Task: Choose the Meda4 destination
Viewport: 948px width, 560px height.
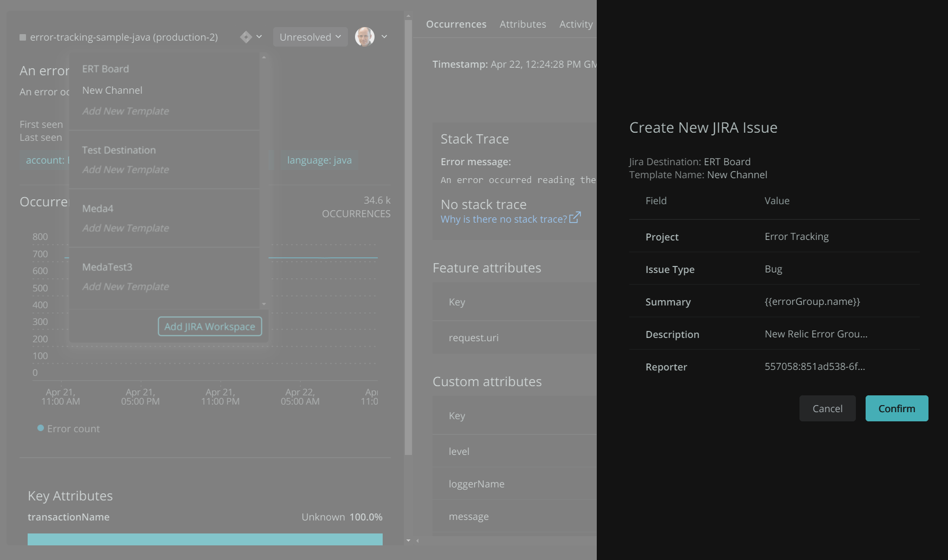Action: [x=98, y=209]
